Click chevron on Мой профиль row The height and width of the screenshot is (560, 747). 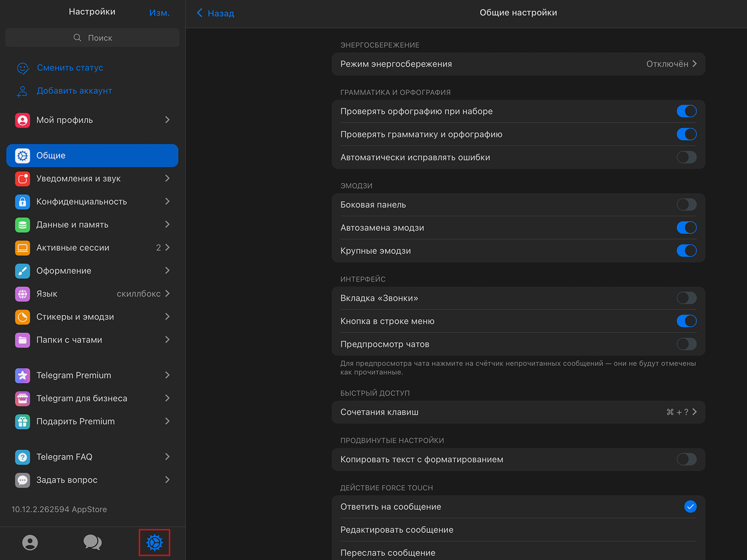point(167,120)
